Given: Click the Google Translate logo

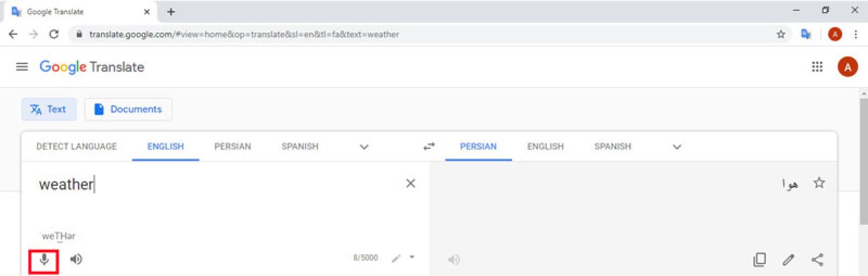Looking at the screenshot, I should coord(92,67).
